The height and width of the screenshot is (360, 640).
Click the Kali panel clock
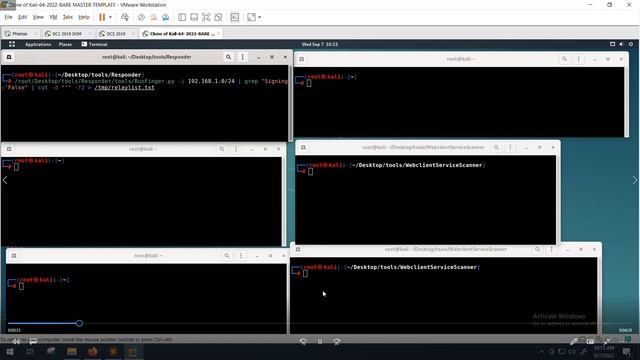tap(320, 44)
